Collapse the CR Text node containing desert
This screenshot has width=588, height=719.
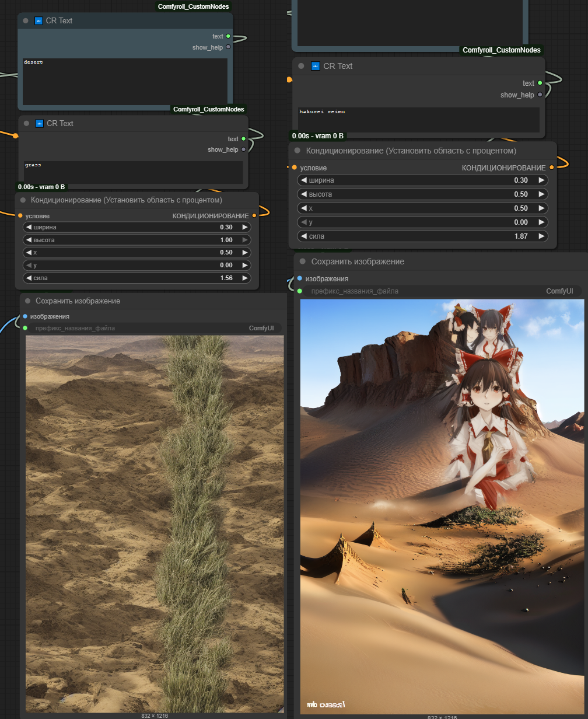(26, 20)
